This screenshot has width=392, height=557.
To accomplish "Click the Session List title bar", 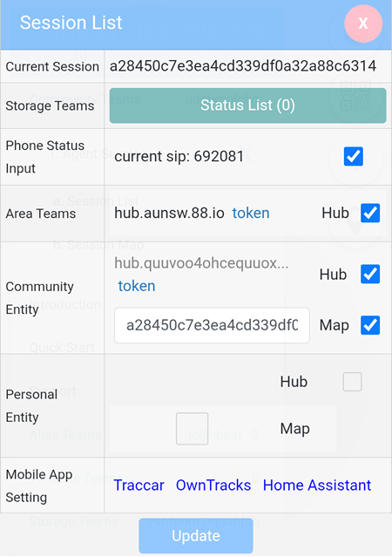I will [196, 24].
